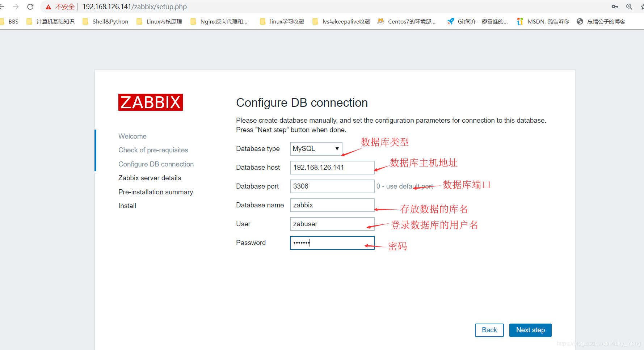The width and height of the screenshot is (644, 350).
Task: Click the User label
Action: pyautogui.click(x=243, y=224)
